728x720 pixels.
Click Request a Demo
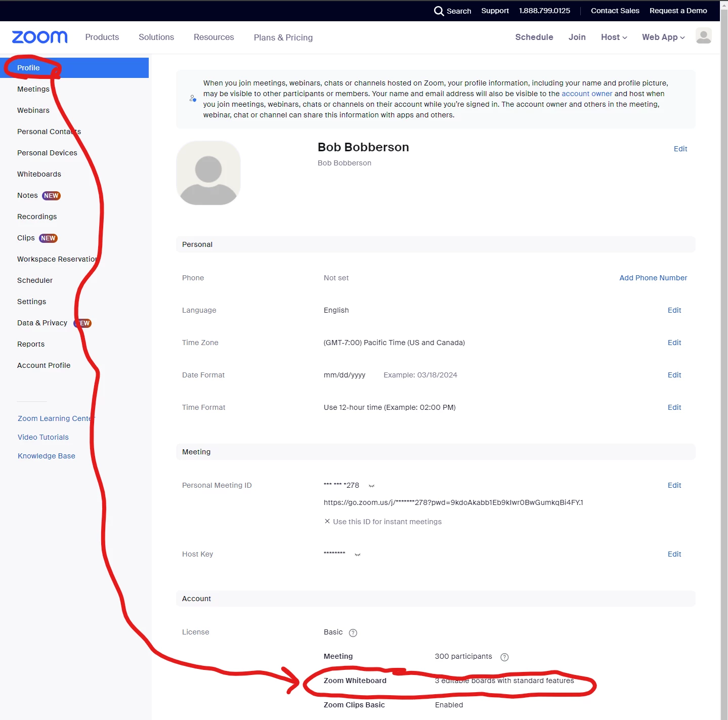(x=678, y=11)
